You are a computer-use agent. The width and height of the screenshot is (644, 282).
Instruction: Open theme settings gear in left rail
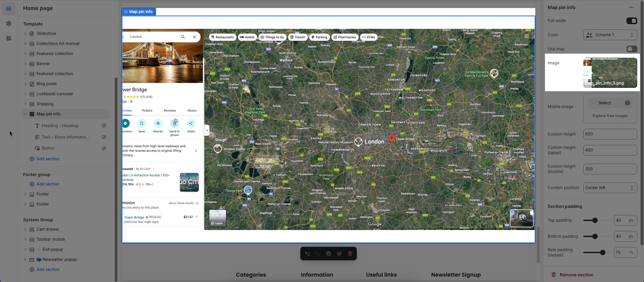point(9,23)
